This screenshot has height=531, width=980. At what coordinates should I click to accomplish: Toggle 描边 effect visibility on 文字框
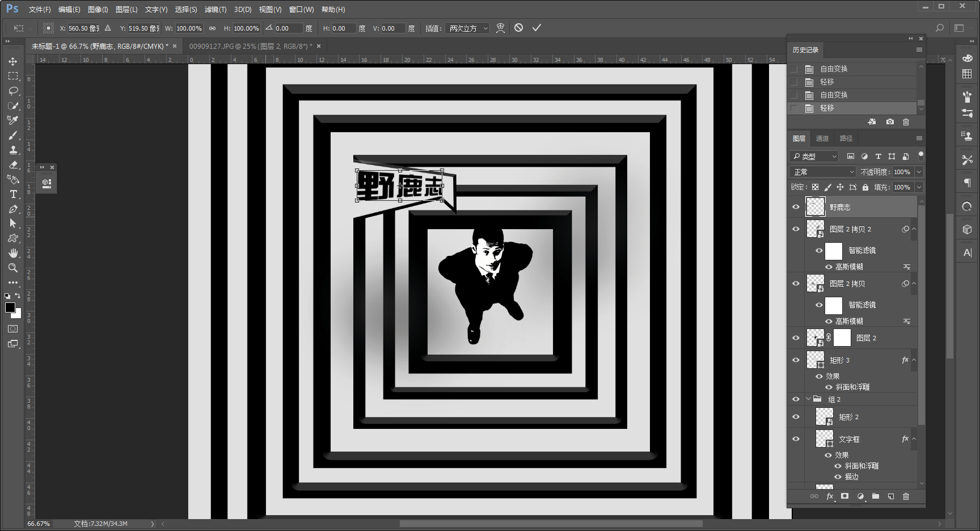point(838,477)
